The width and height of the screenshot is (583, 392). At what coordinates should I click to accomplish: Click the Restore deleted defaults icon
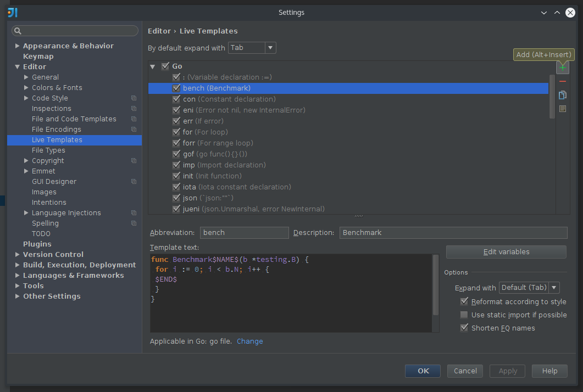(562, 108)
